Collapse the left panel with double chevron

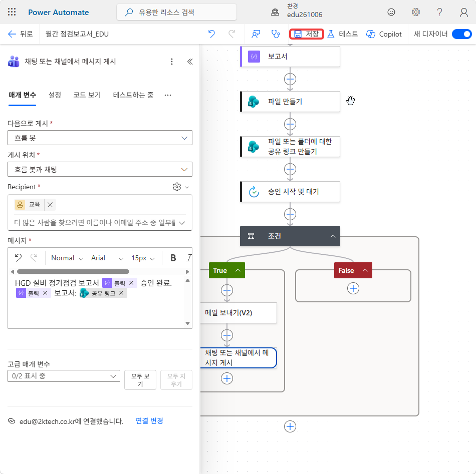pyautogui.click(x=190, y=62)
